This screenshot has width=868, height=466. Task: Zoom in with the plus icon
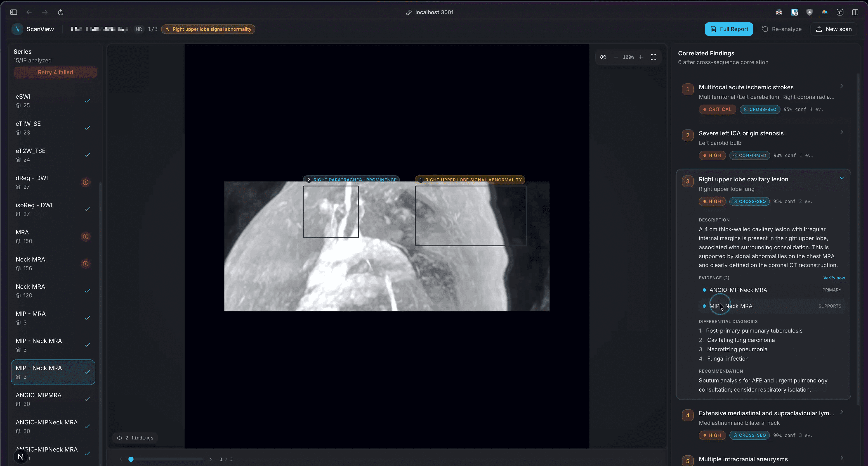point(641,57)
